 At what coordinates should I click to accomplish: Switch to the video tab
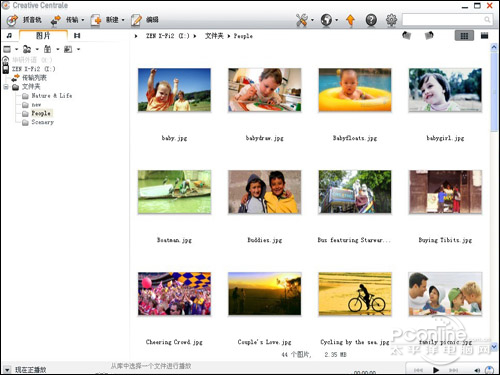pyautogui.click(x=77, y=35)
